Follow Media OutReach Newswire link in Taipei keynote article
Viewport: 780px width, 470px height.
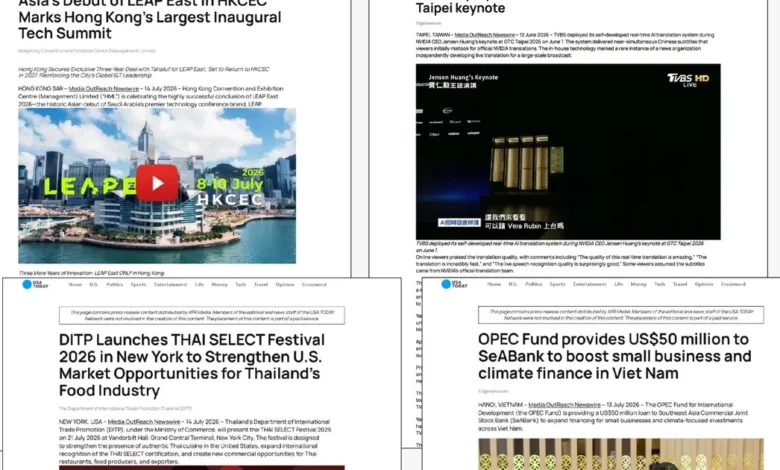coord(485,35)
